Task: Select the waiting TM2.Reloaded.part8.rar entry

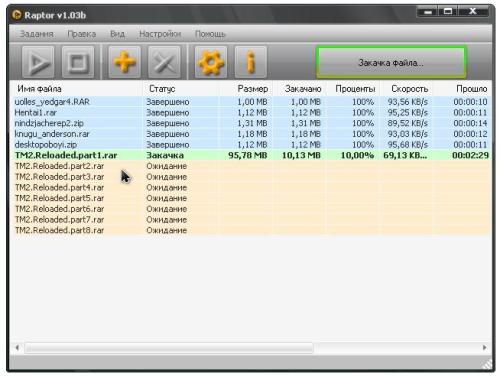Action: [252, 230]
